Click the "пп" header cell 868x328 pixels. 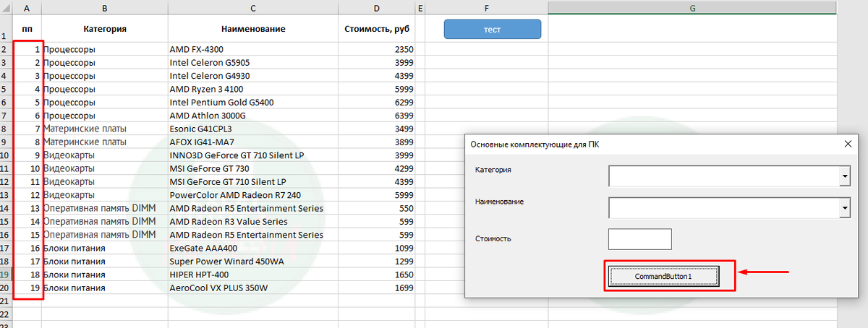(27, 30)
